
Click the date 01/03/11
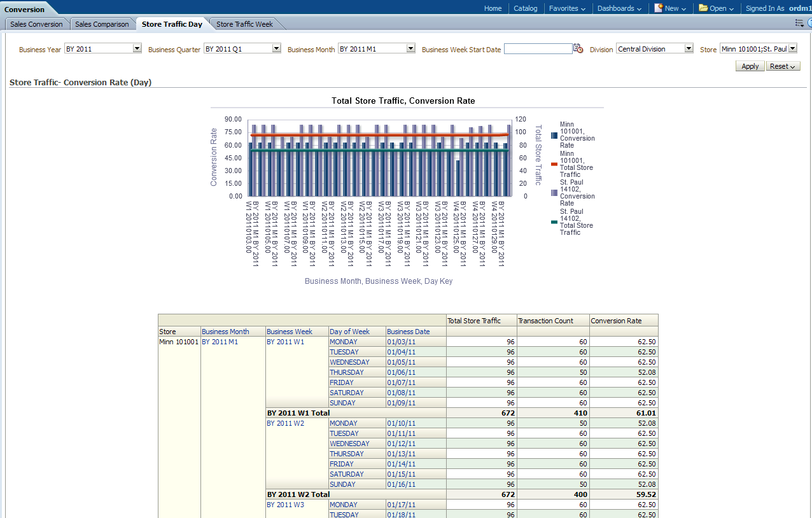(401, 342)
